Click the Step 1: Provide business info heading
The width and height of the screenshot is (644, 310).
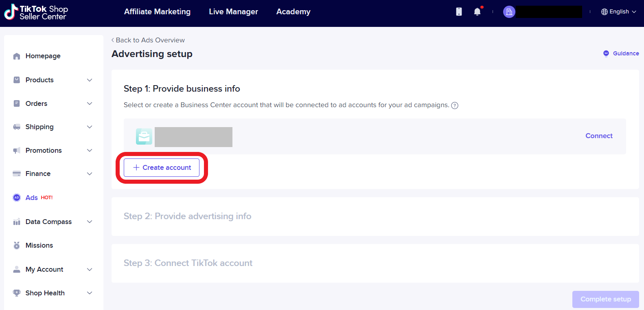coord(182,89)
